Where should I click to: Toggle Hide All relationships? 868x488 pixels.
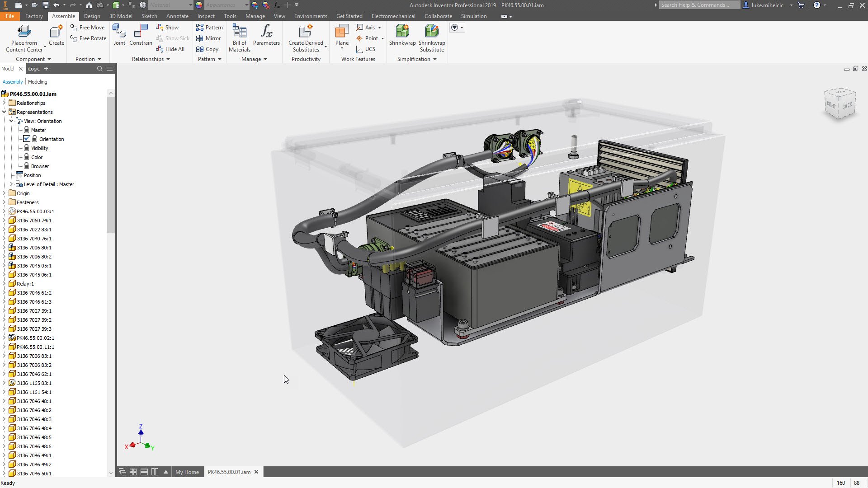171,49
